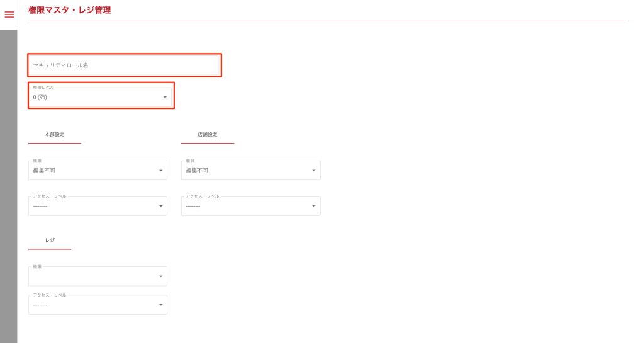Click the セキュリティロール名 input field
Viewport: 644px width, 352px height.
click(x=124, y=65)
